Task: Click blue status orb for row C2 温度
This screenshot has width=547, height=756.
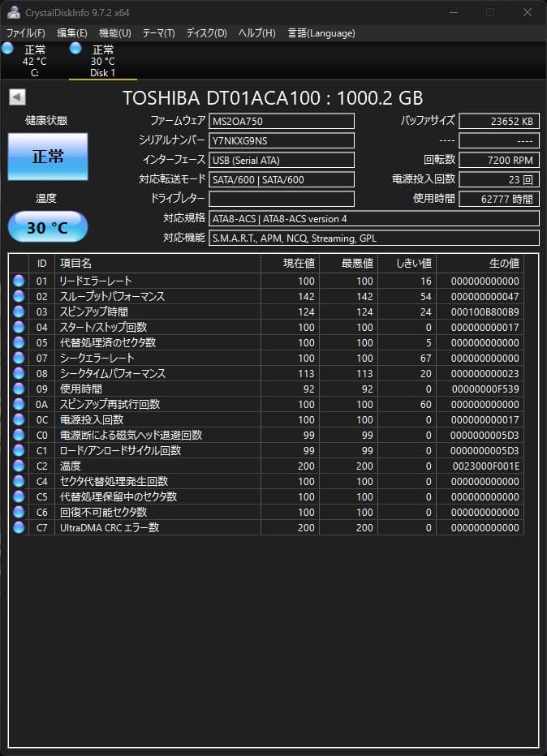Action: tap(19, 466)
